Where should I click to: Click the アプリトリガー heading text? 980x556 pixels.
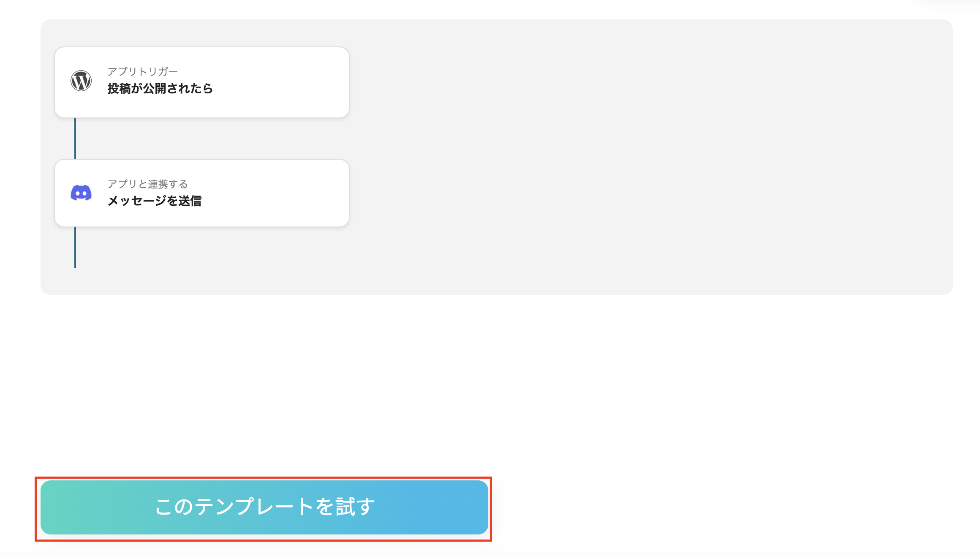point(143,71)
